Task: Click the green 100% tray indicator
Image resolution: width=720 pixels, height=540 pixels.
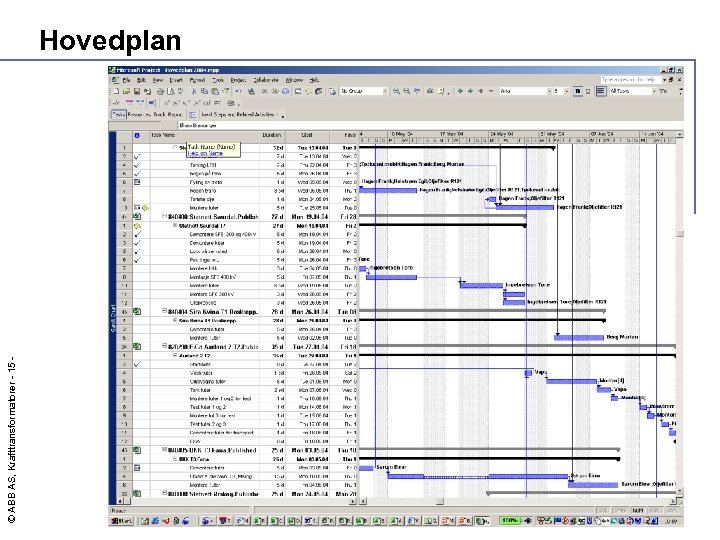Action: (x=510, y=521)
